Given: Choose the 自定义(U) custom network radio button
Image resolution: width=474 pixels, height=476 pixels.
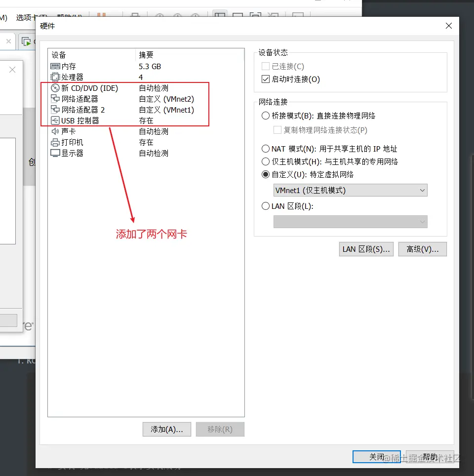Looking at the screenshot, I should (266, 175).
